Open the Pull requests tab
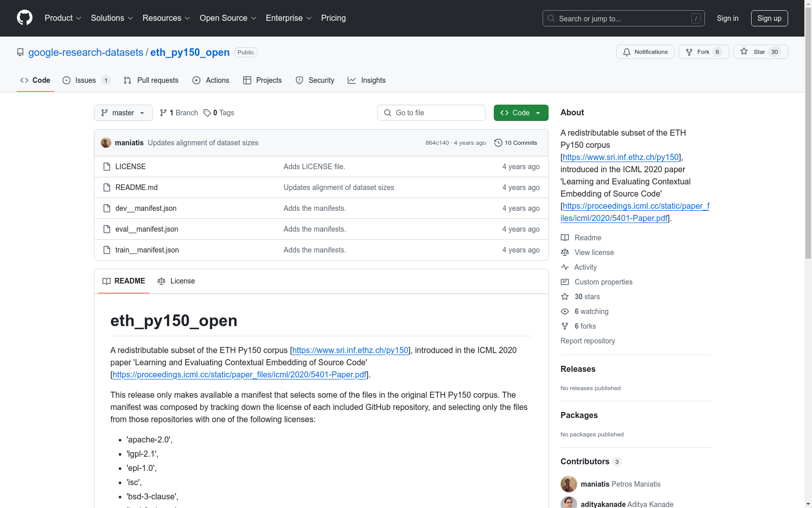Image resolution: width=812 pixels, height=508 pixels. click(x=151, y=80)
